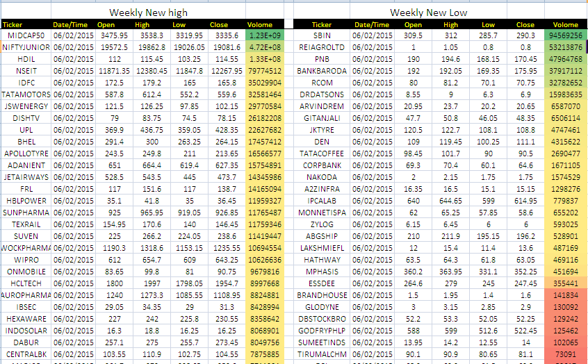This screenshot has height=364, width=588.
Task: Select ESSDEE volume cell 355441
Action: [x=566, y=283]
